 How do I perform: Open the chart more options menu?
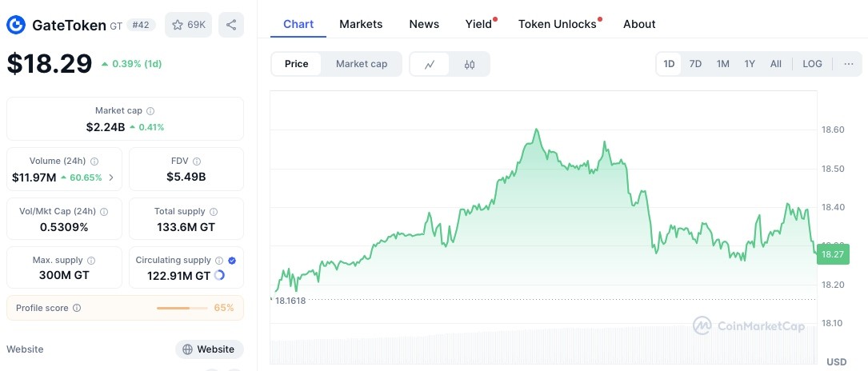click(849, 64)
